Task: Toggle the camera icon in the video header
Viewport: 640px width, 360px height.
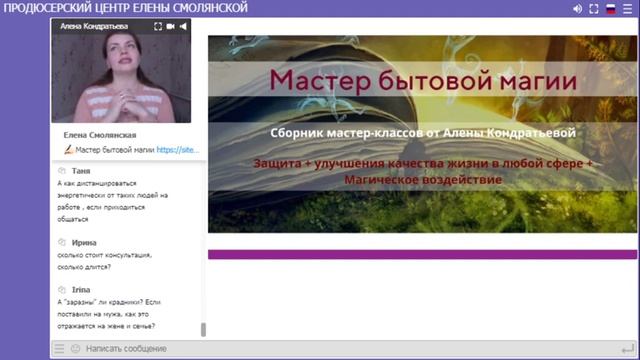Action: click(x=171, y=26)
